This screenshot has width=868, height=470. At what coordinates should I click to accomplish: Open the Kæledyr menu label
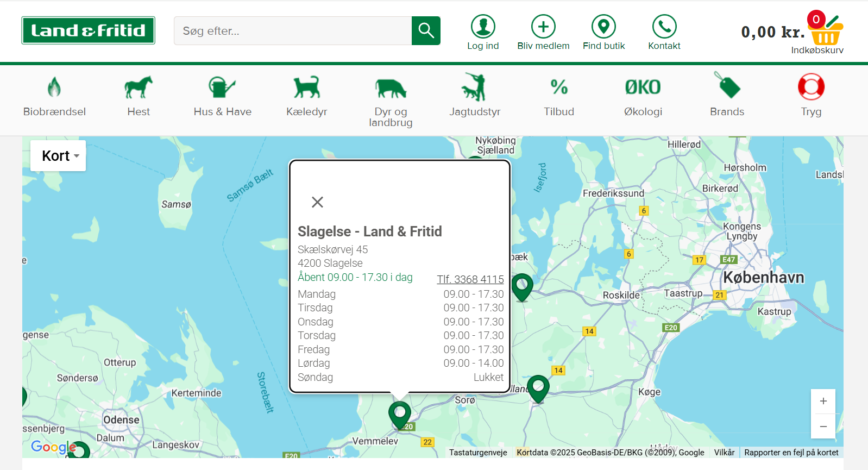[307, 111]
